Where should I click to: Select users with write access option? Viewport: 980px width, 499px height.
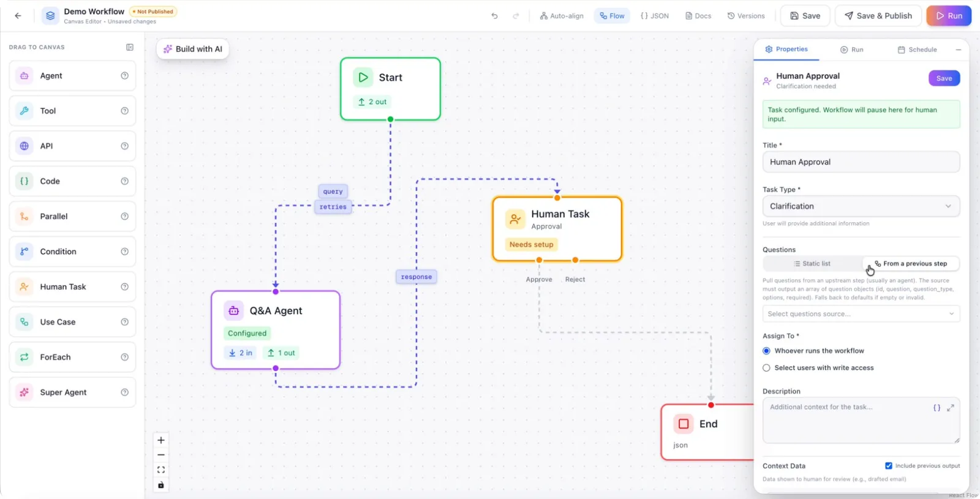pyautogui.click(x=766, y=368)
